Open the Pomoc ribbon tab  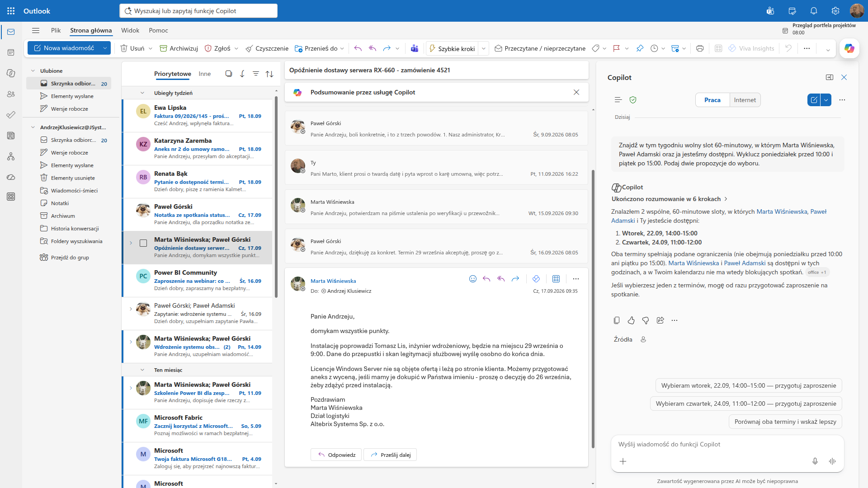[158, 30]
